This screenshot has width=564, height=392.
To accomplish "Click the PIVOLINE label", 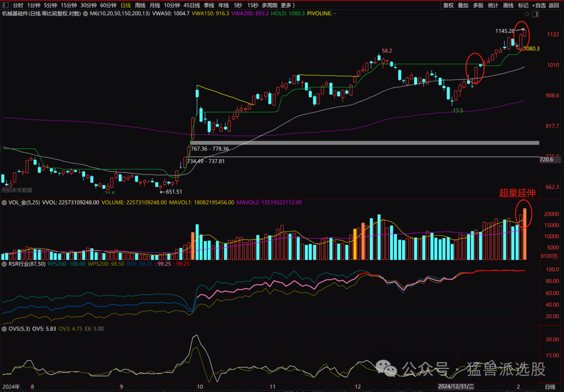I will (321, 14).
